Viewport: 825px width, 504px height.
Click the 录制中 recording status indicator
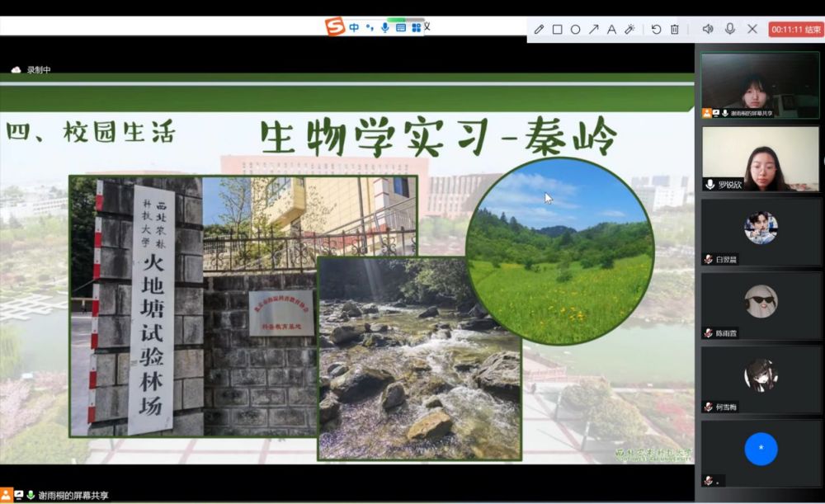point(31,70)
